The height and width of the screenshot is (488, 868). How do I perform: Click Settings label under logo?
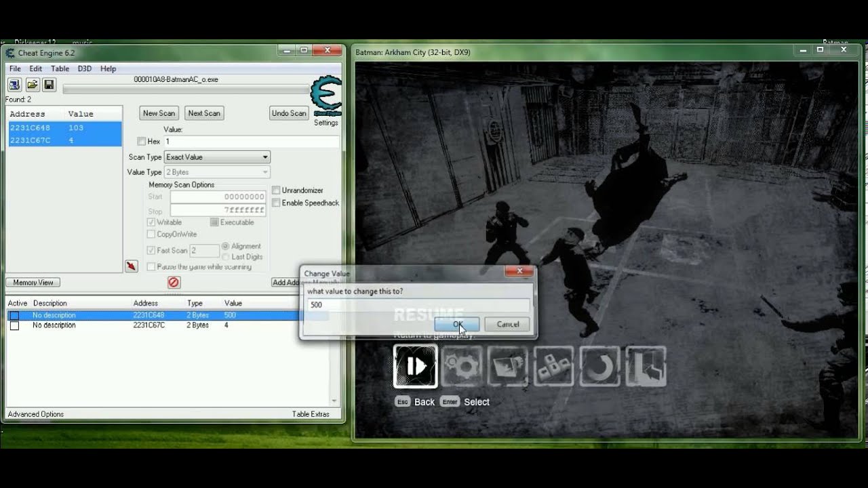pos(326,123)
